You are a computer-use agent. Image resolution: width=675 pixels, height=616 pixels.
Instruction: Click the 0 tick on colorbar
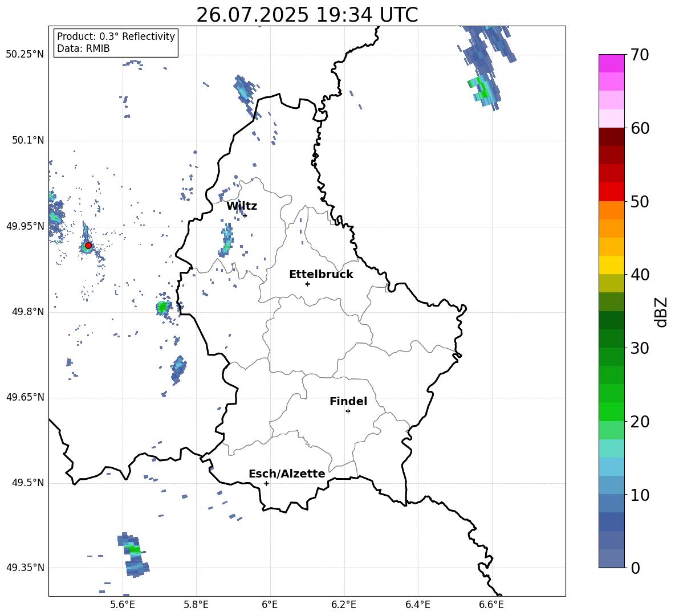point(635,568)
